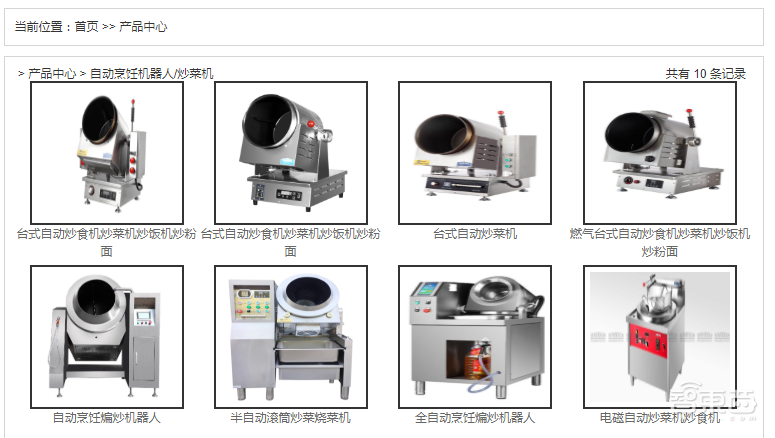Select the 全自动烹饪煸炒机器人 product photo
The width and height of the screenshot is (775, 438).
(x=475, y=337)
